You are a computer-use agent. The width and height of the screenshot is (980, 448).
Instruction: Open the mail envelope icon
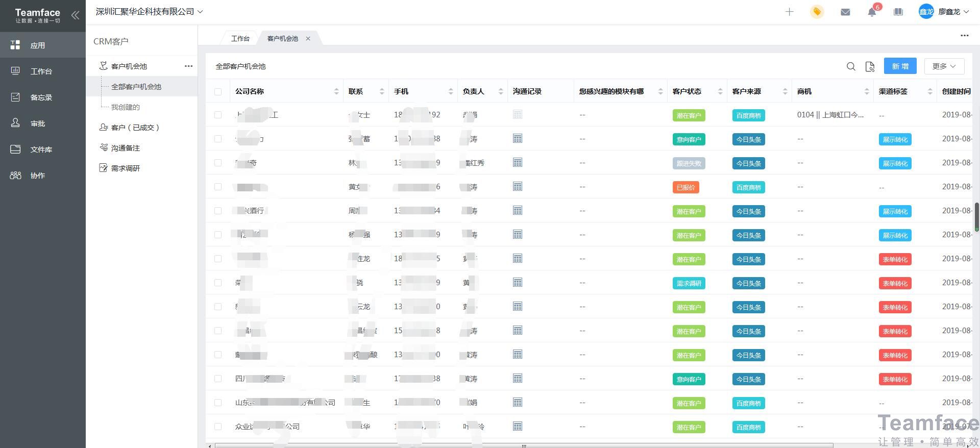pyautogui.click(x=845, y=12)
